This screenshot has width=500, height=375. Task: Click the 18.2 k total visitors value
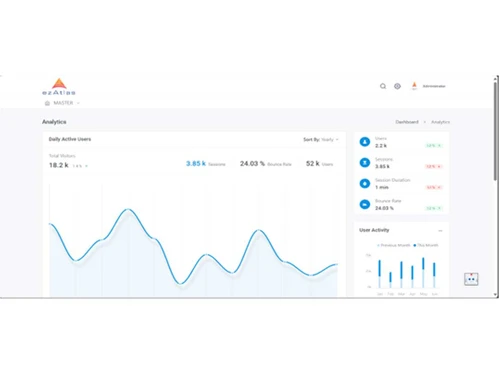coord(59,165)
